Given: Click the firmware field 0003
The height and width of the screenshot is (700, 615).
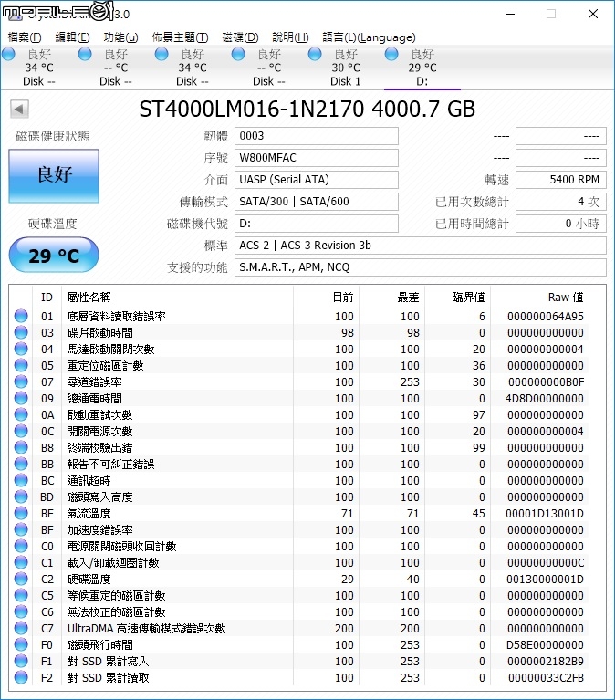Looking at the screenshot, I should coord(317,136).
